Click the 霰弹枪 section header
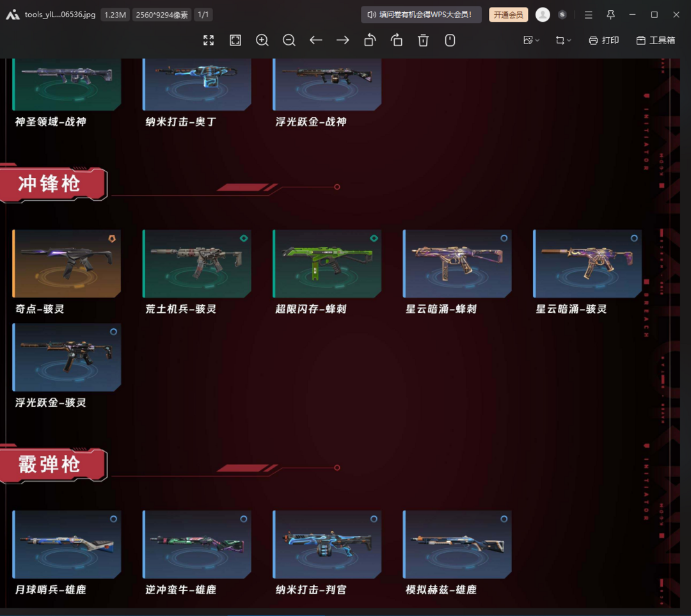This screenshot has height=616, width=691. [x=53, y=464]
